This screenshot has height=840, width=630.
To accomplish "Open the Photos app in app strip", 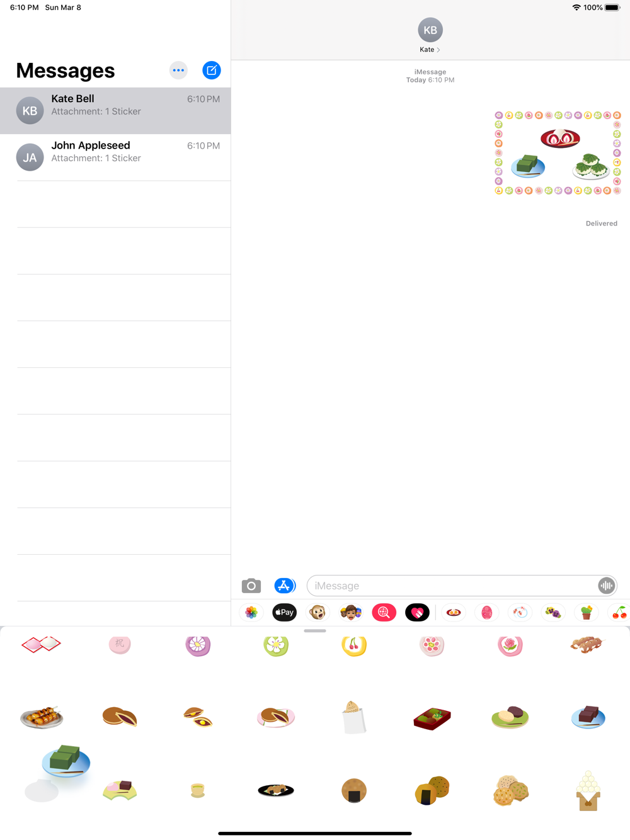I will pos(251,612).
